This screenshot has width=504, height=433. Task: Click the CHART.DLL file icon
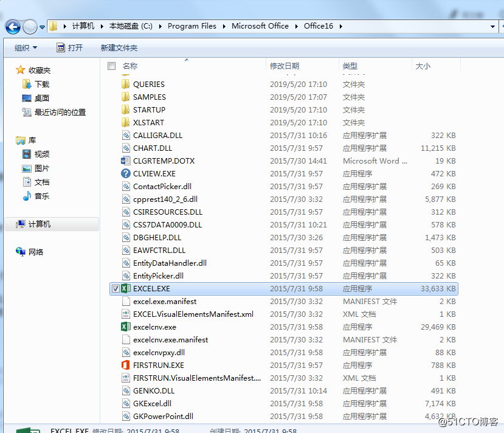(126, 148)
